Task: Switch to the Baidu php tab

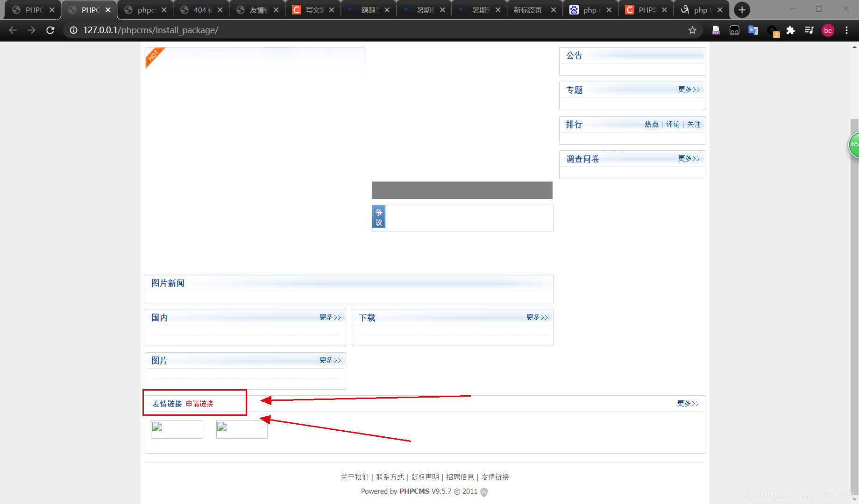Action: pos(590,10)
